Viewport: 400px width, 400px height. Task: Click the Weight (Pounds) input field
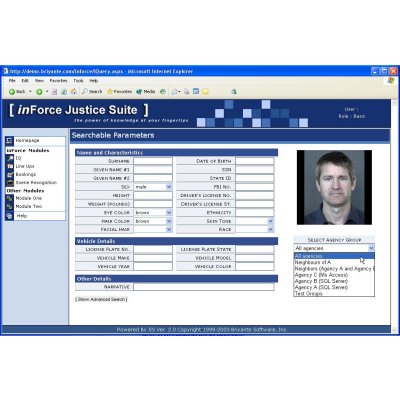153,204
